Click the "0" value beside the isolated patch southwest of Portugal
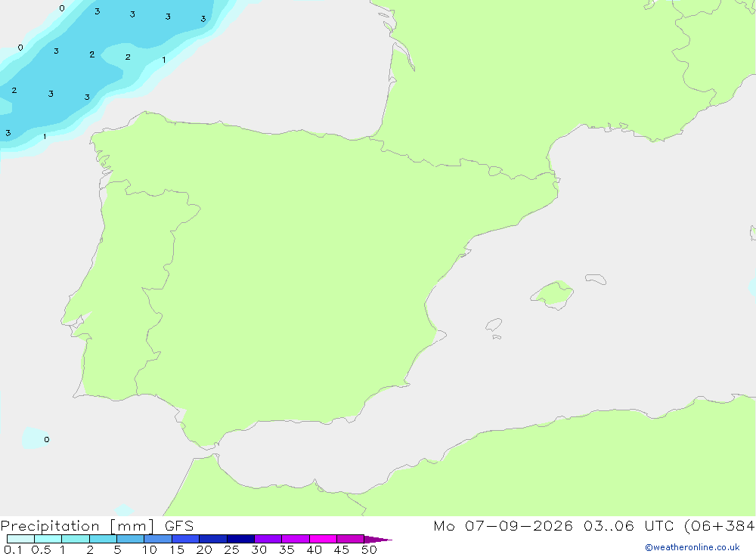 [46, 439]
